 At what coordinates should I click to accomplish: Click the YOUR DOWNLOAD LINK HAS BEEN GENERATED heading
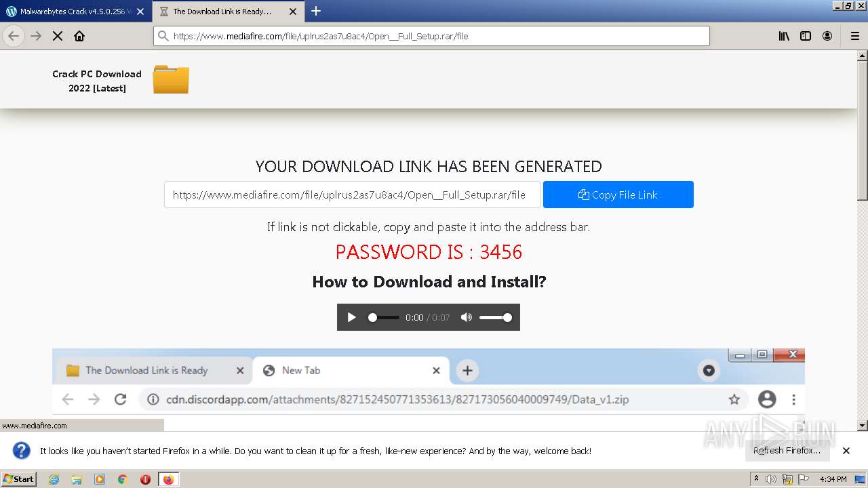[x=429, y=167]
